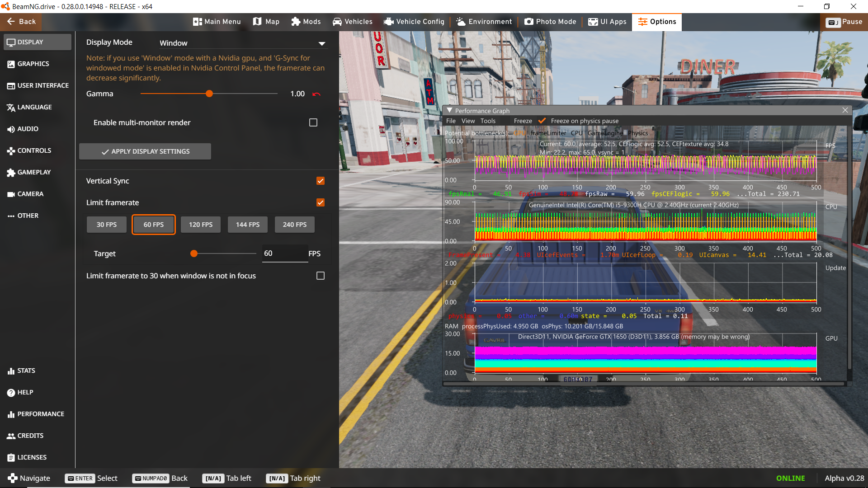This screenshot has width=868, height=488.
Task: Enable multi-monitor render checkbox
Action: click(x=313, y=122)
